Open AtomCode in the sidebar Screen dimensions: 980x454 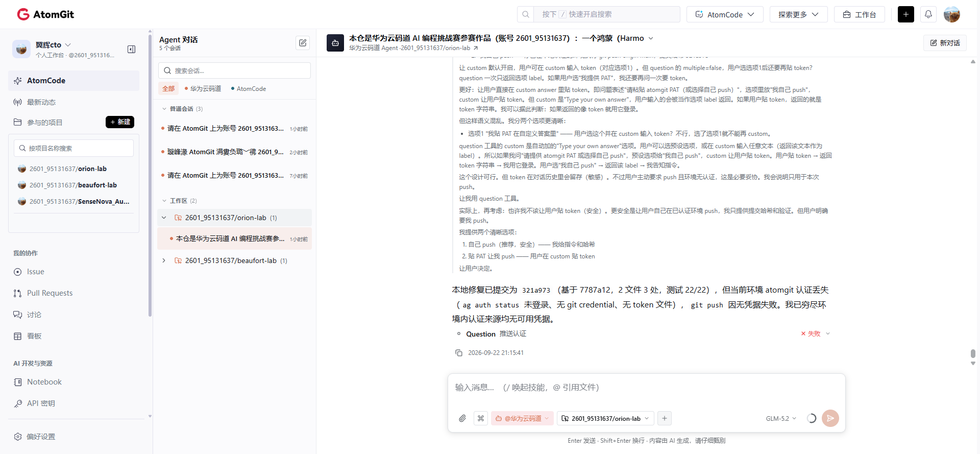click(73, 81)
